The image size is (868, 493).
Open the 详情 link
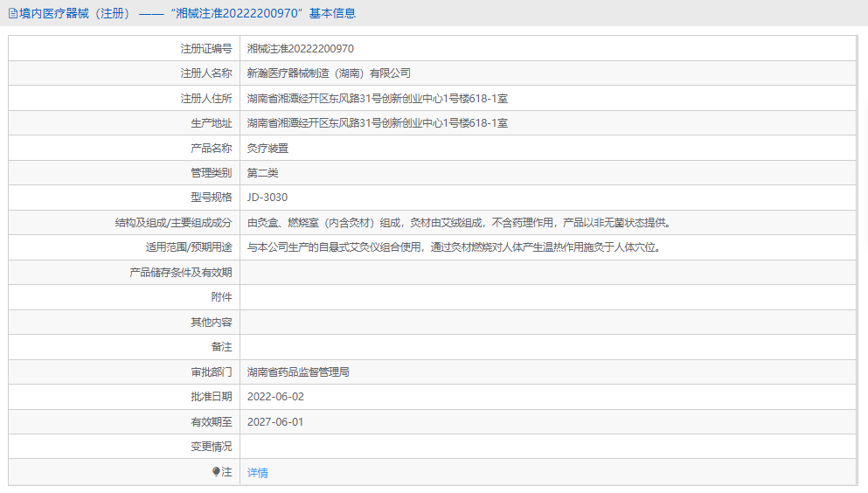(257, 473)
